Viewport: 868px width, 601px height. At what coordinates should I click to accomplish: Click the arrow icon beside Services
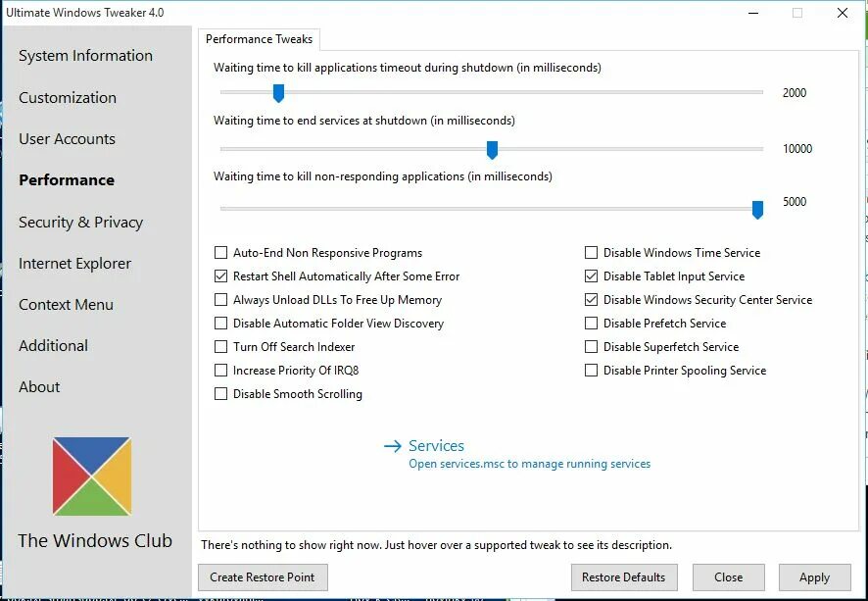[393, 446]
